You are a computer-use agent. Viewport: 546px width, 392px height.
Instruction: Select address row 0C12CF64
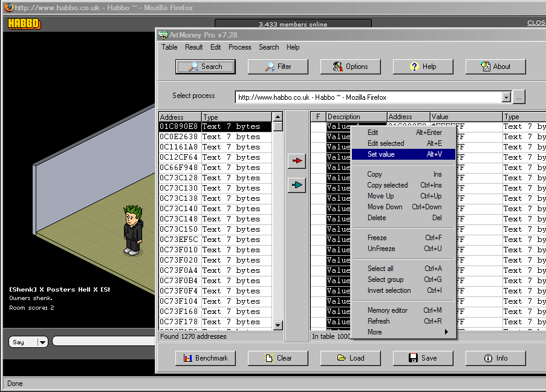(x=215, y=157)
